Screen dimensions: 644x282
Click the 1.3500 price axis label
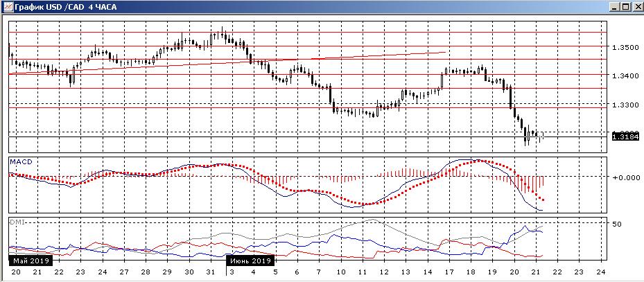(621, 47)
